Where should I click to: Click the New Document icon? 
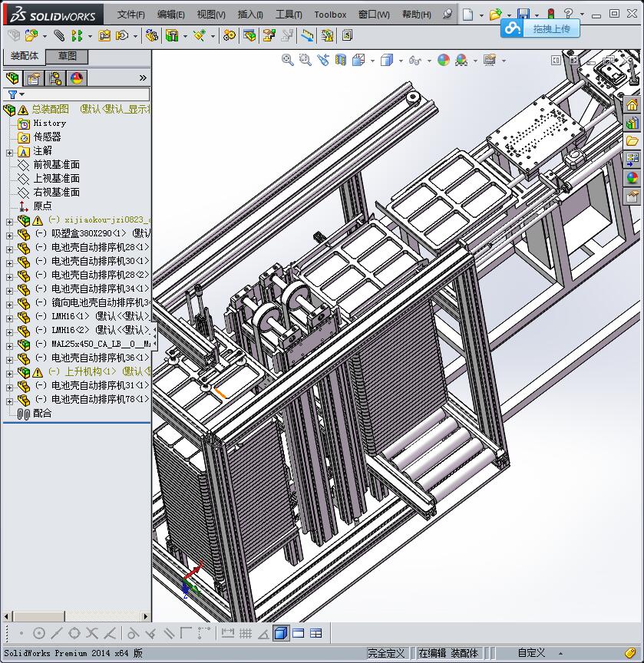coord(468,14)
